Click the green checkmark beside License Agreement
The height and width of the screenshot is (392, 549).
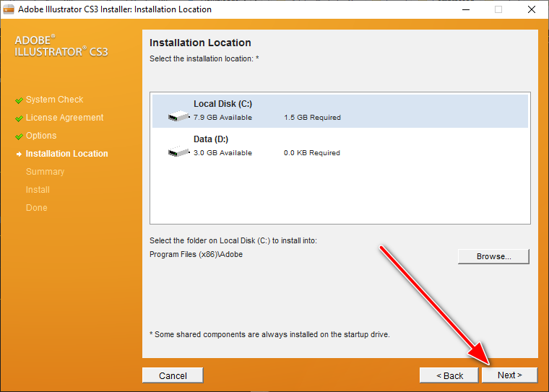[x=19, y=118]
